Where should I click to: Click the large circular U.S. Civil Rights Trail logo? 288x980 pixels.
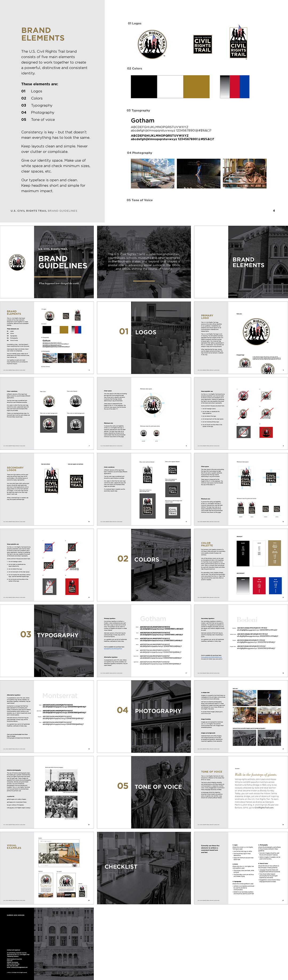[x=152, y=45]
